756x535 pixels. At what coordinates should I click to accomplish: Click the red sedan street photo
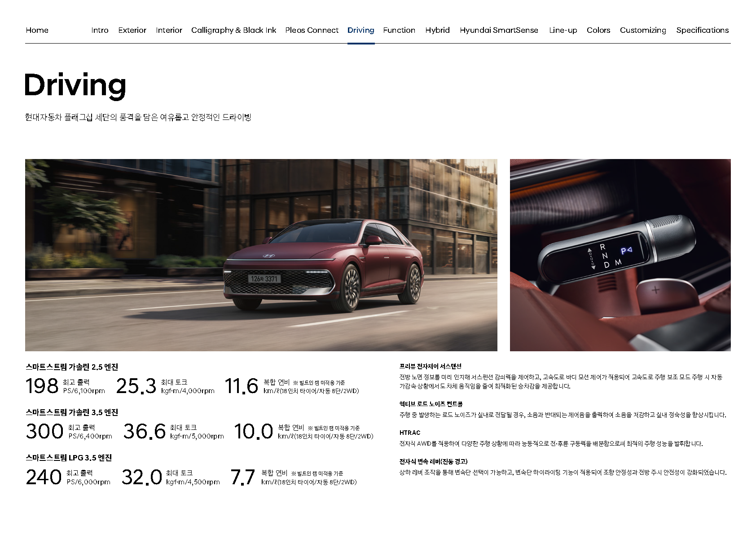click(261, 255)
